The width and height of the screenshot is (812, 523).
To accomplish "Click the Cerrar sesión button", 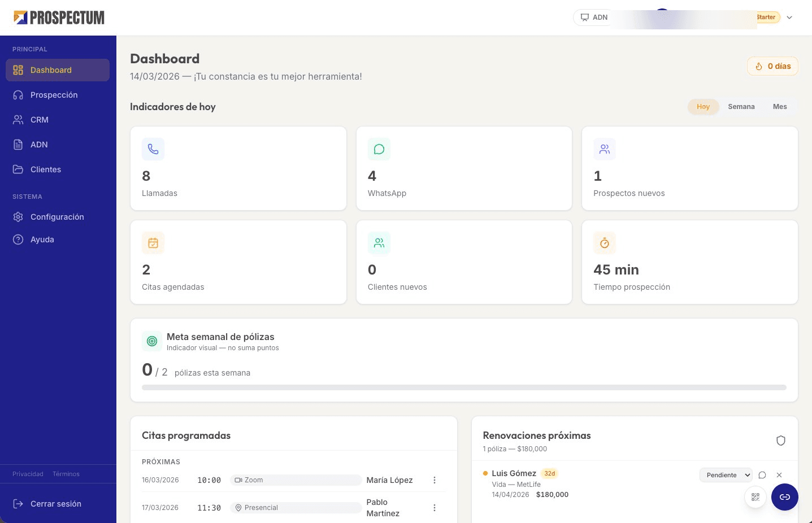I will (x=56, y=503).
